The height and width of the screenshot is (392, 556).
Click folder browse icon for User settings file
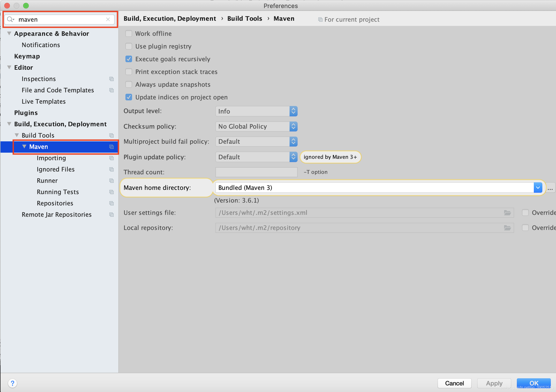507,213
